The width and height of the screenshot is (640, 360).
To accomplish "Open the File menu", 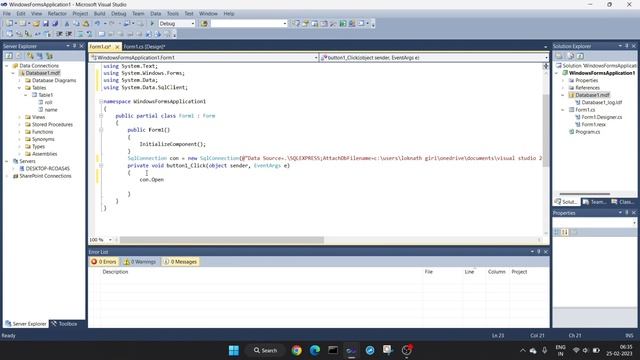I will [x=7, y=13].
